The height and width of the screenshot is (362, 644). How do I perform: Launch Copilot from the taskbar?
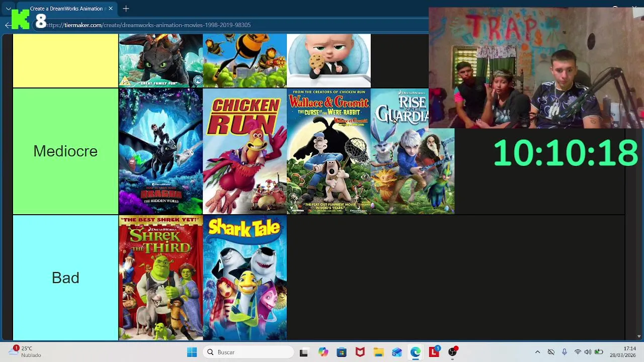pos(323,352)
